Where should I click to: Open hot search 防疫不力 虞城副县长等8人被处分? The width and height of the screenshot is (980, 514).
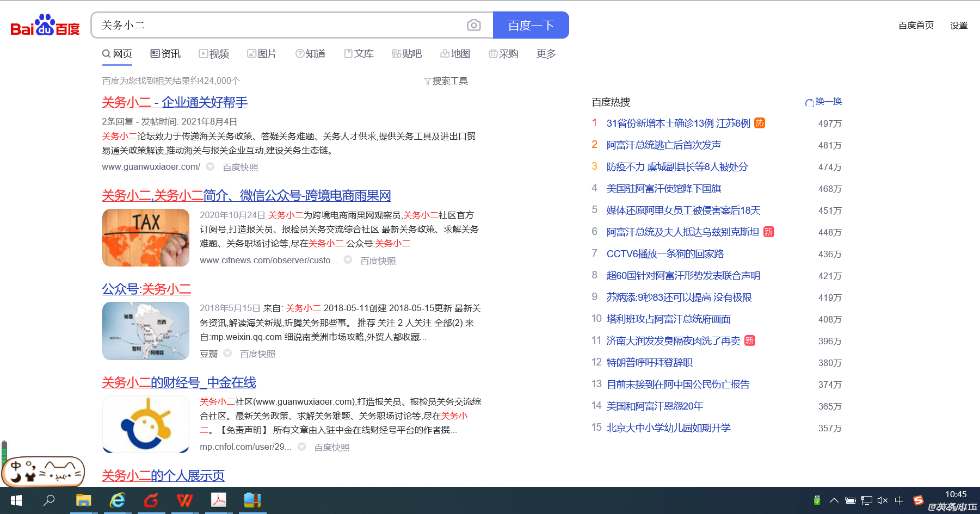click(677, 167)
